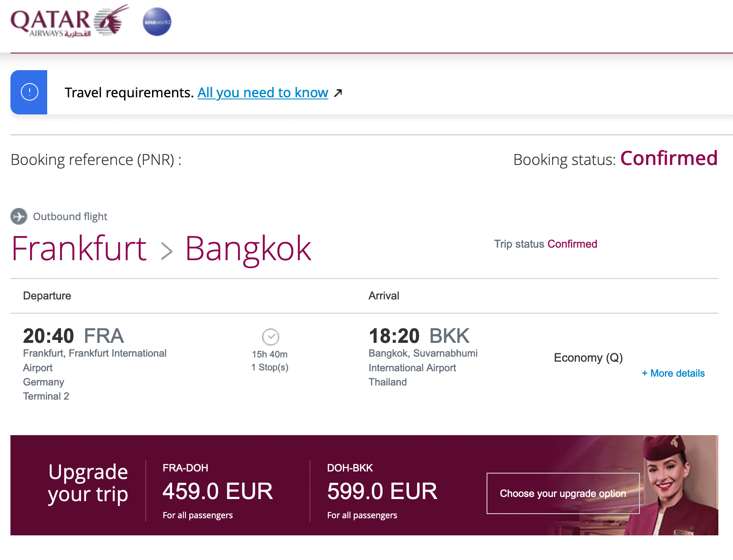Click the plus sign before More details
Screen dimensions: 733x560
[645, 373]
